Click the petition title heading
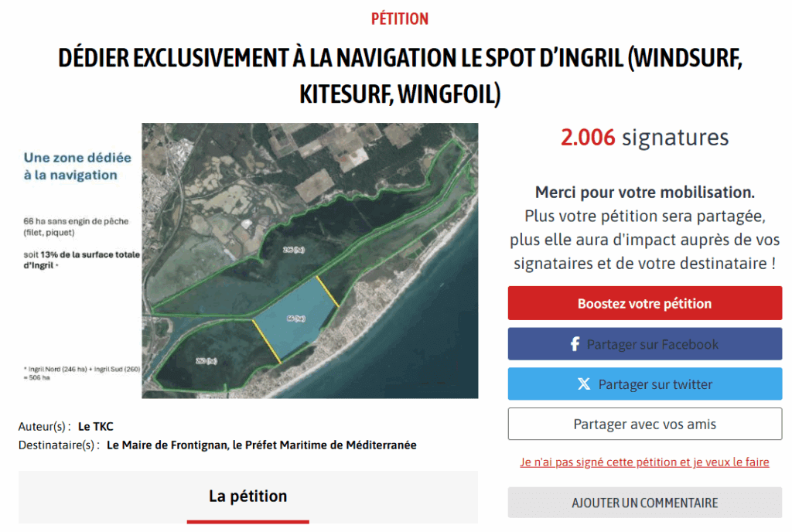The width and height of the screenshot is (792, 532). [400, 76]
